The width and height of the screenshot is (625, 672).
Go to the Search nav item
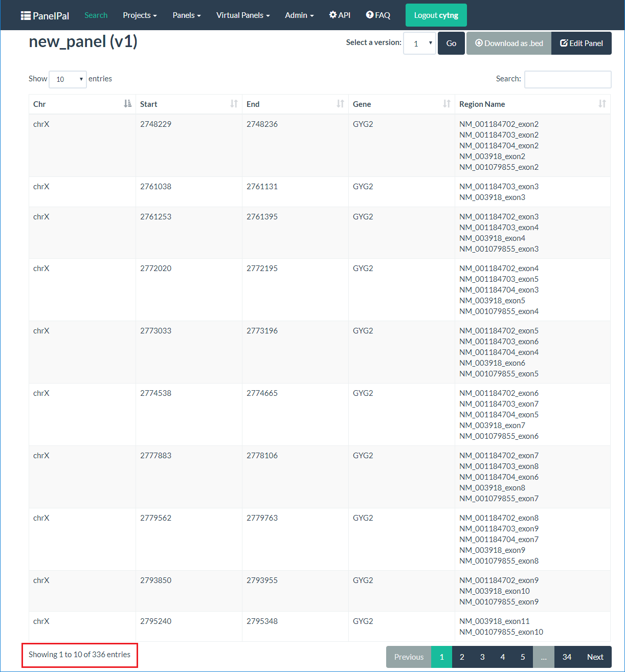tap(96, 15)
